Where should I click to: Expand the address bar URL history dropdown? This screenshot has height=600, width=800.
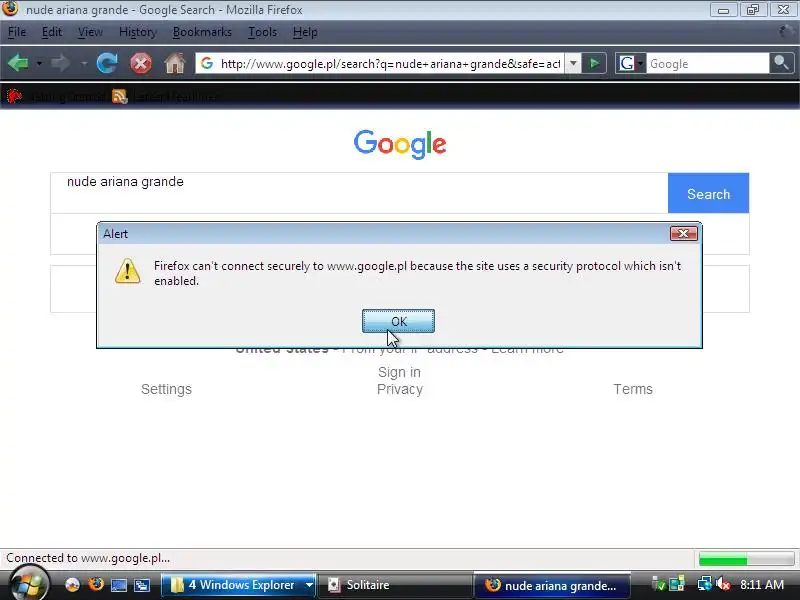[573, 63]
